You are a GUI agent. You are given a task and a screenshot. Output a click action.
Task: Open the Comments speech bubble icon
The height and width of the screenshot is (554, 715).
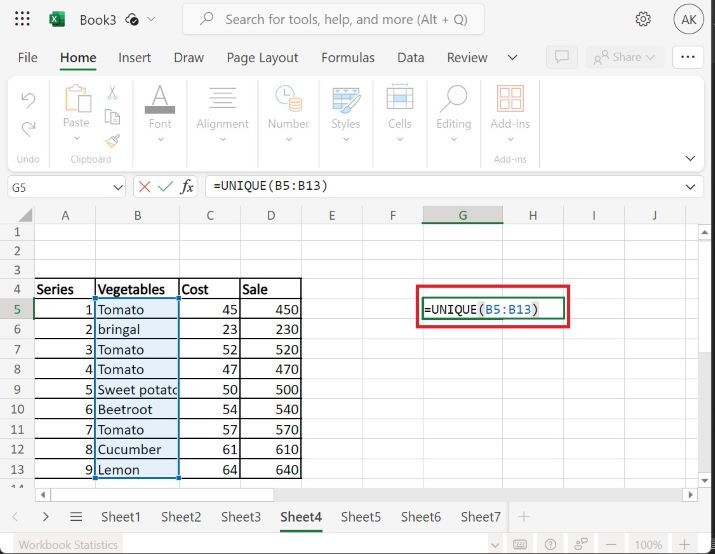point(562,57)
